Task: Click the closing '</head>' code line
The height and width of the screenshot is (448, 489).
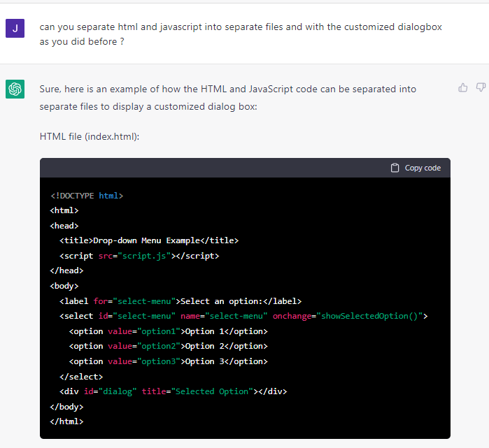Action: (x=66, y=270)
